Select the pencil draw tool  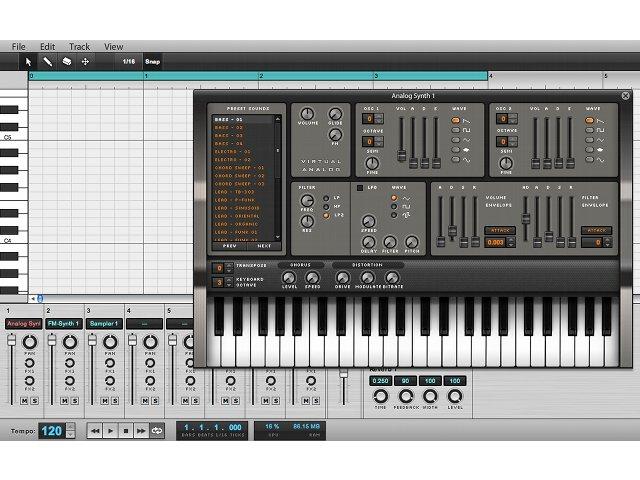[x=48, y=61]
